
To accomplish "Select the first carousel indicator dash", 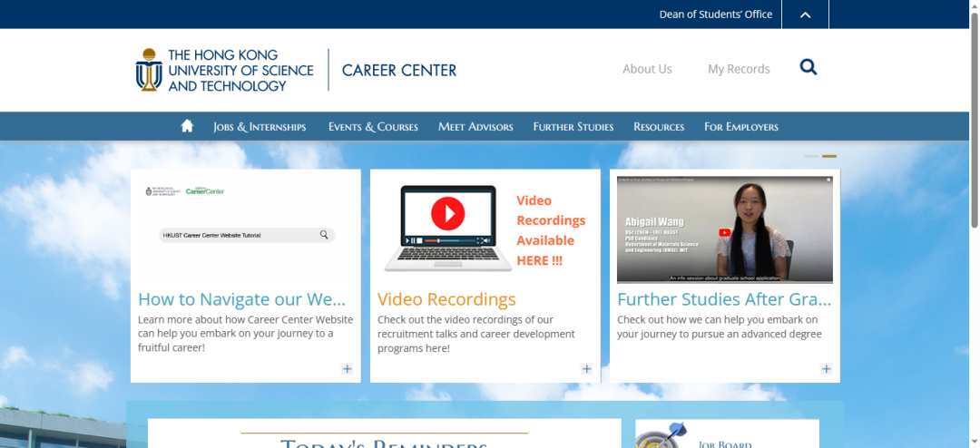I will tap(811, 156).
